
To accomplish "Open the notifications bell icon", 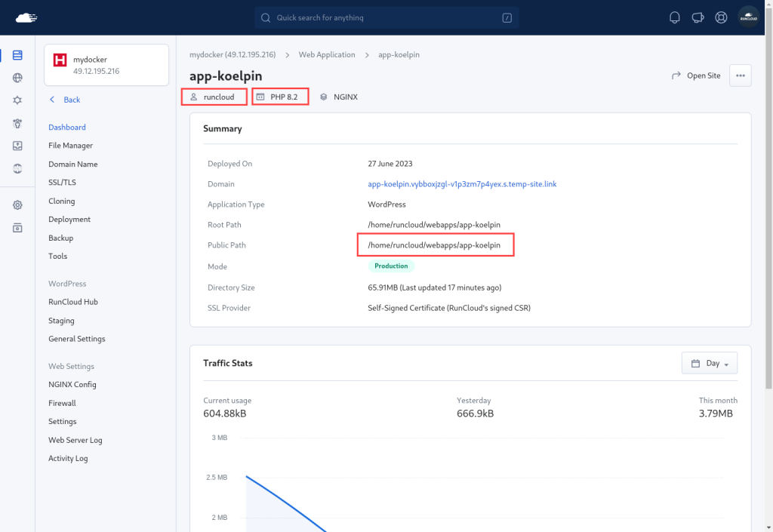I will coord(674,18).
